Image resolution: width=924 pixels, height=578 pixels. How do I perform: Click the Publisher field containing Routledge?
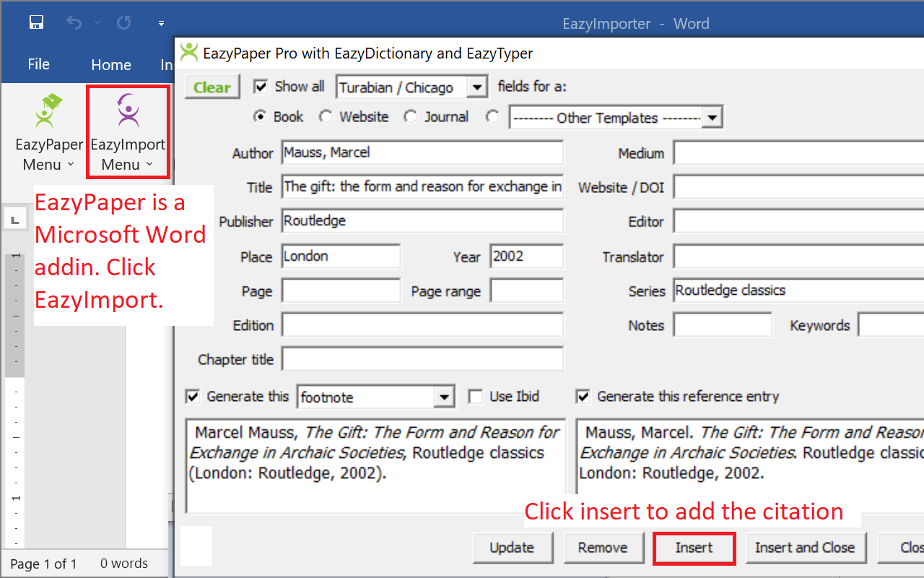click(422, 221)
